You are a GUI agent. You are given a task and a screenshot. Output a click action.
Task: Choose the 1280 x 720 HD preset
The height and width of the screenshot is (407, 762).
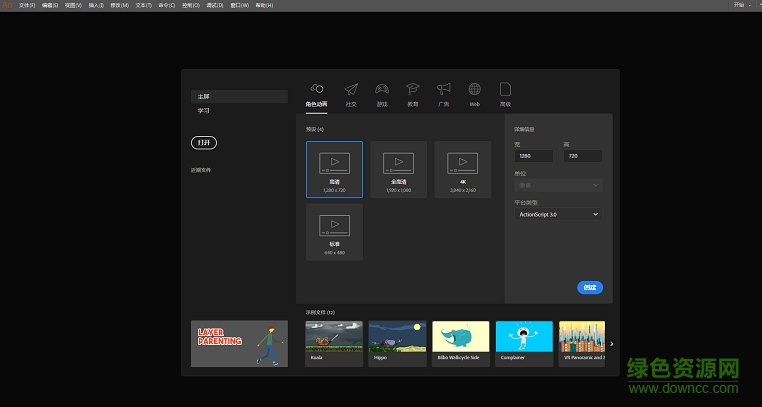334,169
